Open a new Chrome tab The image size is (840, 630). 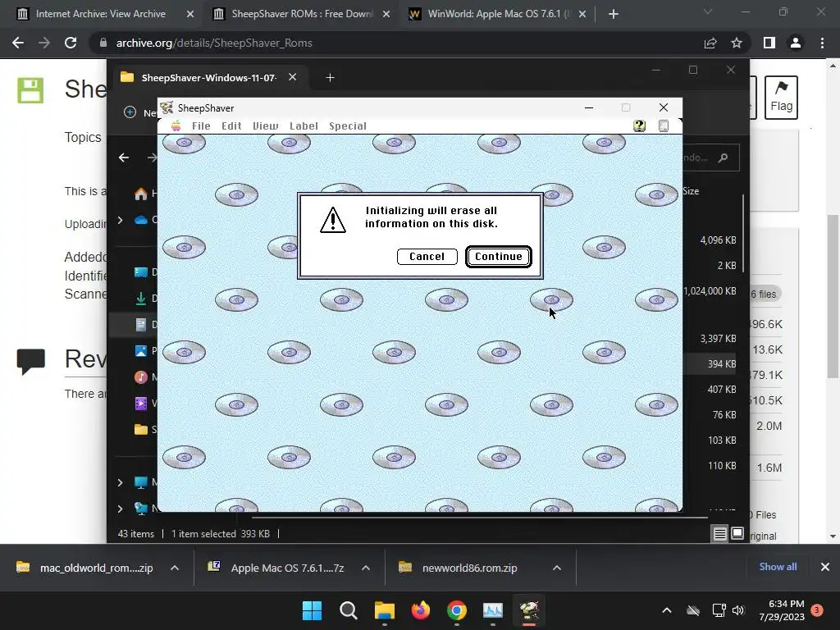tap(614, 15)
